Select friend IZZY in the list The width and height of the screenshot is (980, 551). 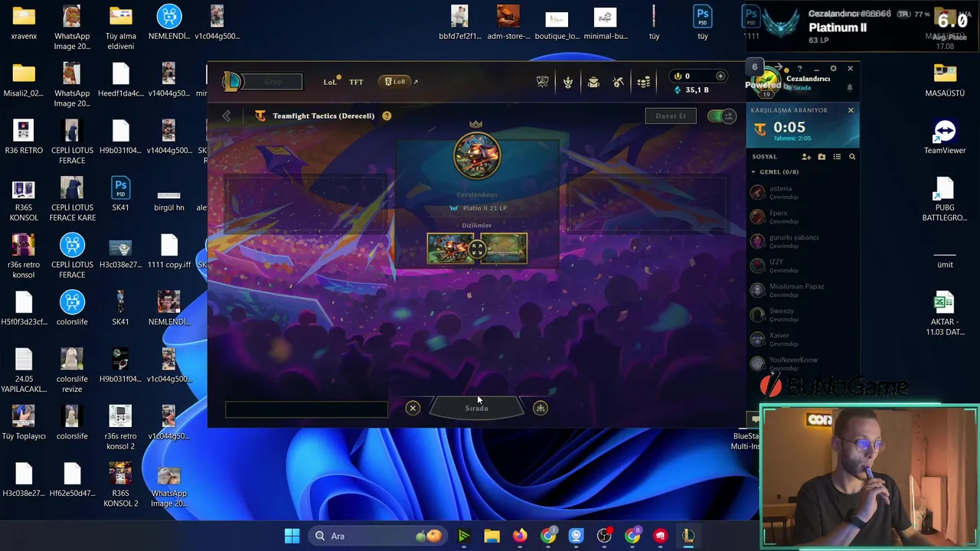[x=802, y=266]
